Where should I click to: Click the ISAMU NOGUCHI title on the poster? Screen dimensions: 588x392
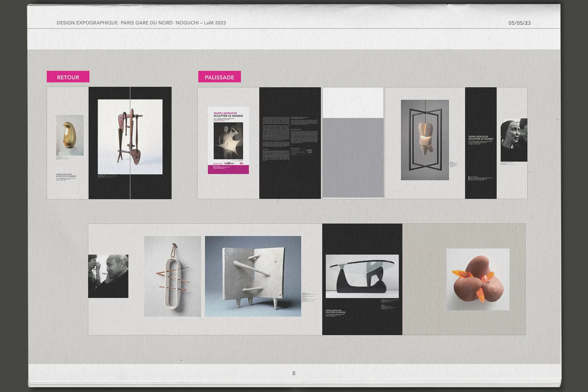[x=225, y=113]
